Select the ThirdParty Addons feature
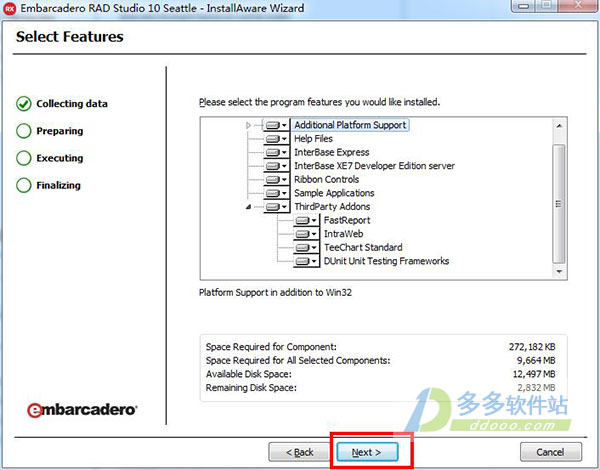 click(332, 207)
